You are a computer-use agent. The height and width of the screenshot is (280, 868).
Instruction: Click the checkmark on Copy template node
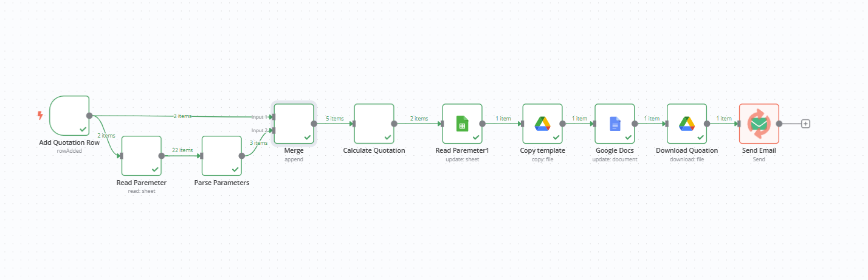[556, 137]
